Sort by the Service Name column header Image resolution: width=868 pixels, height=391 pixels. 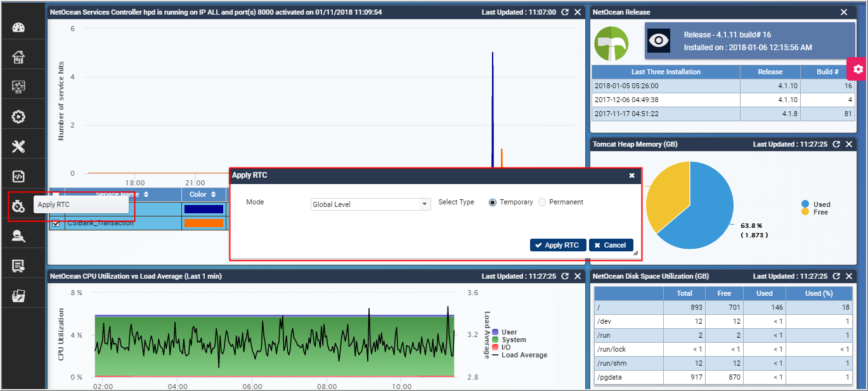(x=123, y=194)
